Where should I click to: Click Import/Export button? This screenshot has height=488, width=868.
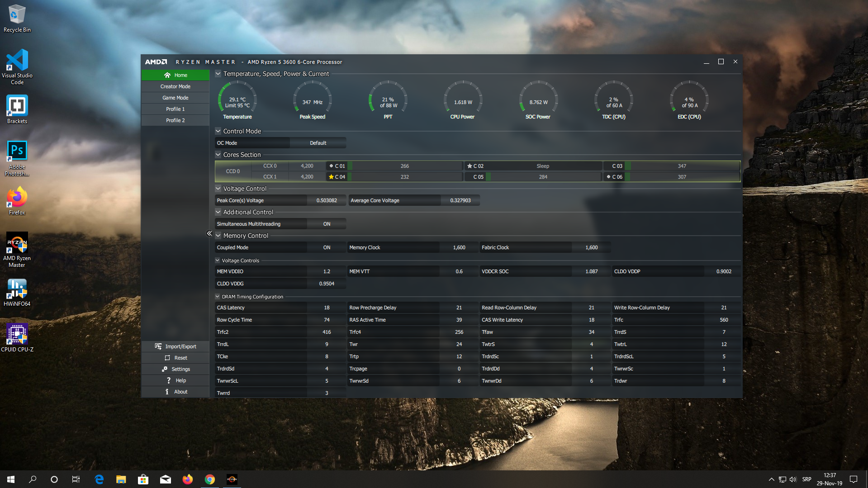(x=175, y=346)
